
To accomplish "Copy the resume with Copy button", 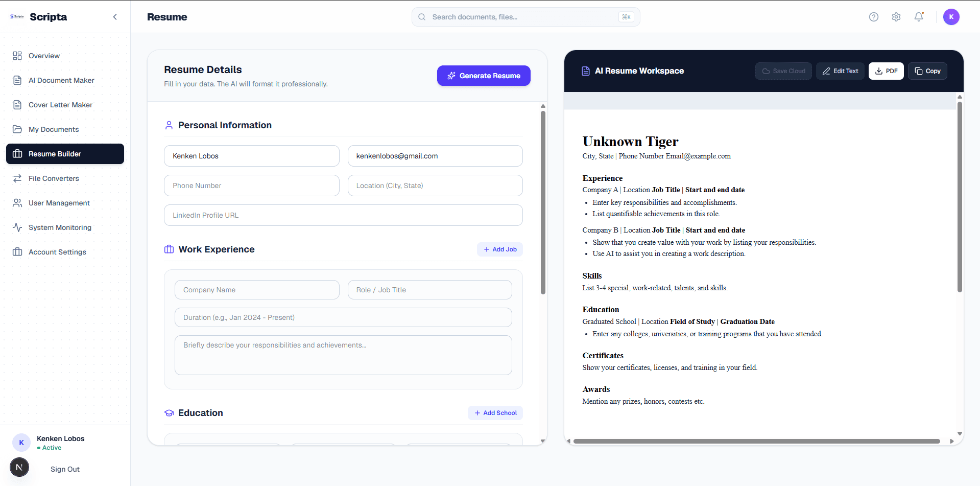I will (x=927, y=71).
